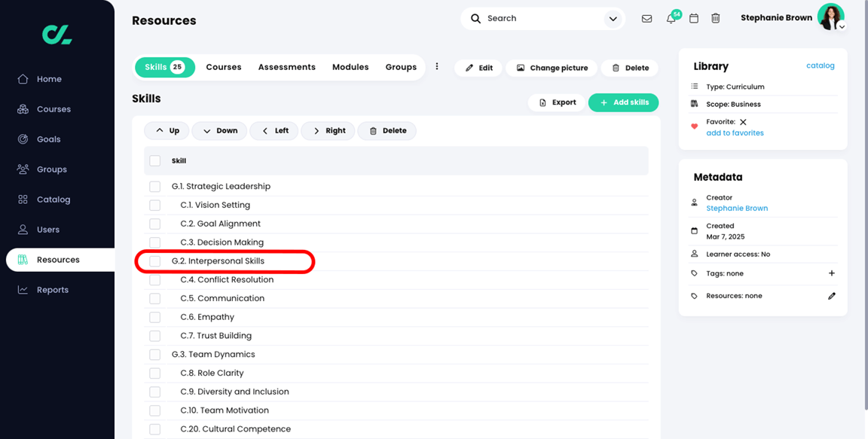
Task: Open the Goals section in the sidebar
Action: tap(49, 139)
